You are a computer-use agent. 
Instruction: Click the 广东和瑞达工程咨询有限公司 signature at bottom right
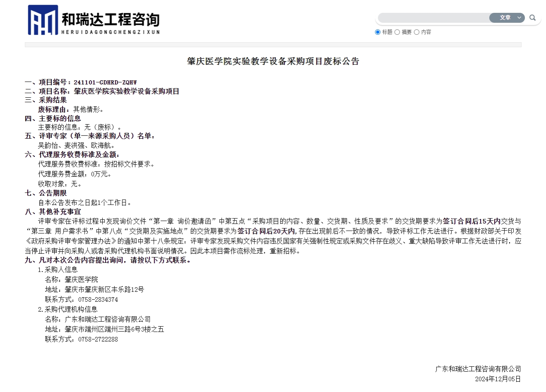coord(478,369)
